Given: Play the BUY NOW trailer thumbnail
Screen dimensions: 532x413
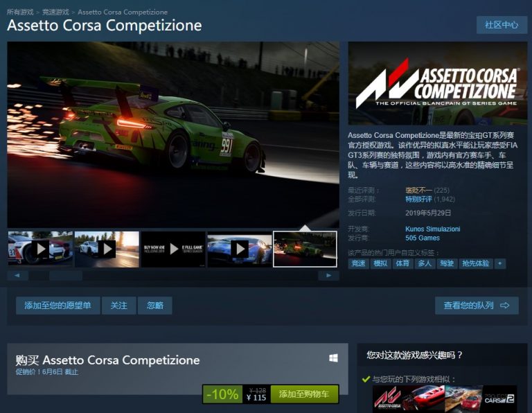Looking at the screenshot, I should pyautogui.click(x=173, y=249).
